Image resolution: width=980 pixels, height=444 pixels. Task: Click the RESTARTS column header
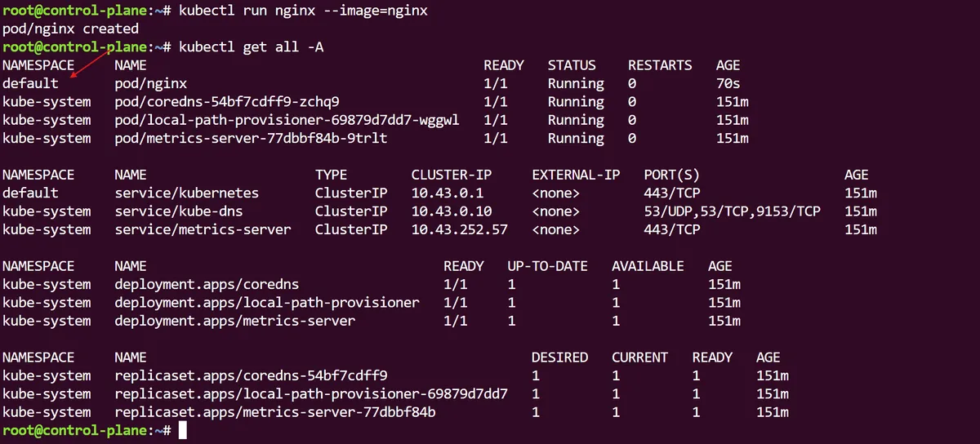point(660,65)
